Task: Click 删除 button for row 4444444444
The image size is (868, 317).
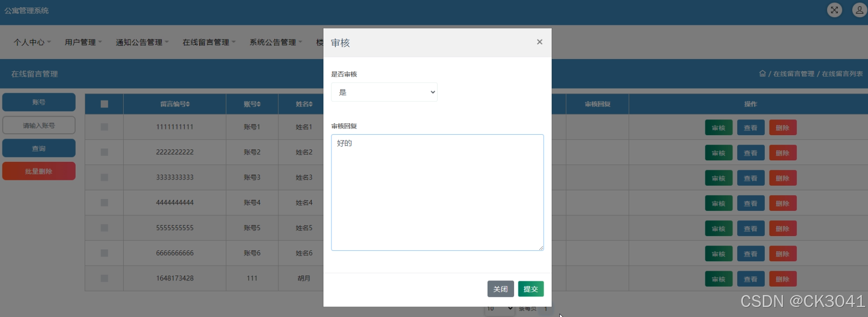Action: 783,203
